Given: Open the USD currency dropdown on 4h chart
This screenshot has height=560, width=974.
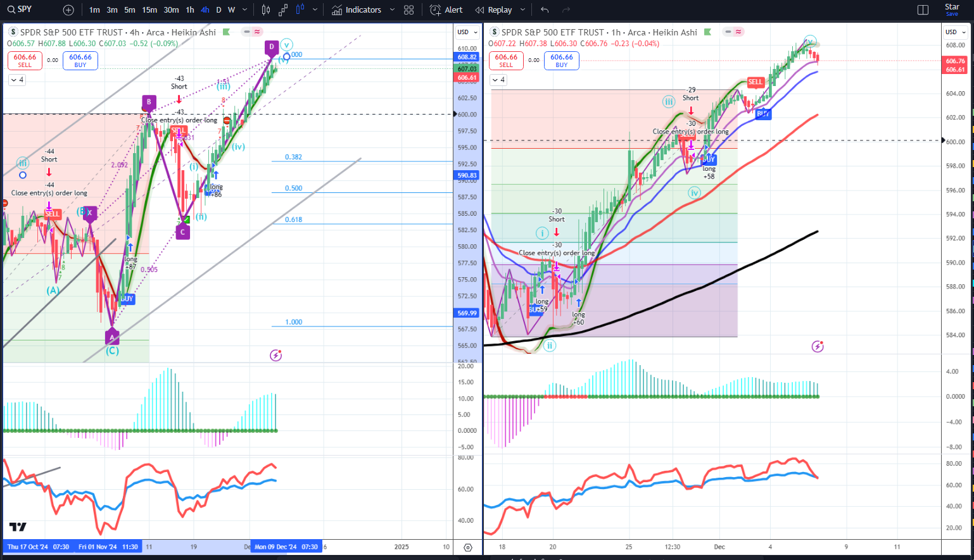Looking at the screenshot, I should click(467, 32).
